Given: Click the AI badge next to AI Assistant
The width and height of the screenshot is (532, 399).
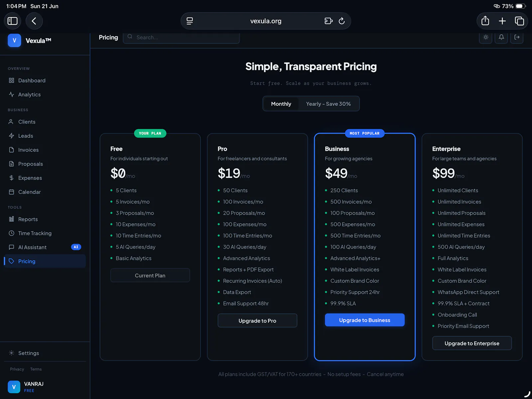Looking at the screenshot, I should (76, 247).
